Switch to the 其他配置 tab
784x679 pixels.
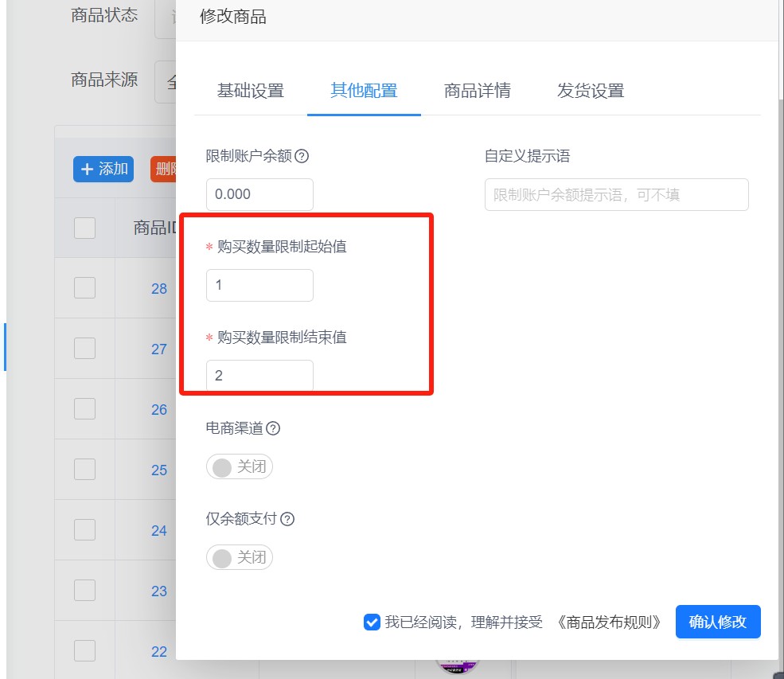pyautogui.click(x=364, y=92)
